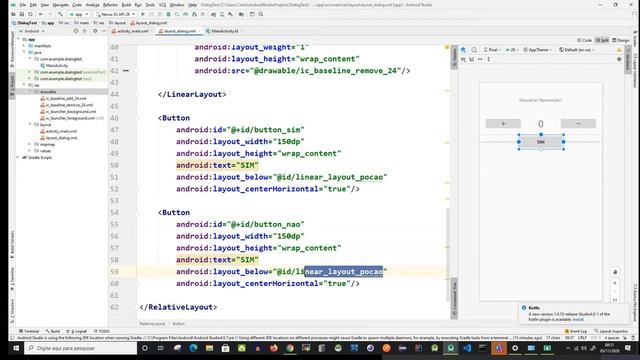Open the Nexus device selector dropdown
This screenshot has height=360, width=640.
[x=116, y=14]
